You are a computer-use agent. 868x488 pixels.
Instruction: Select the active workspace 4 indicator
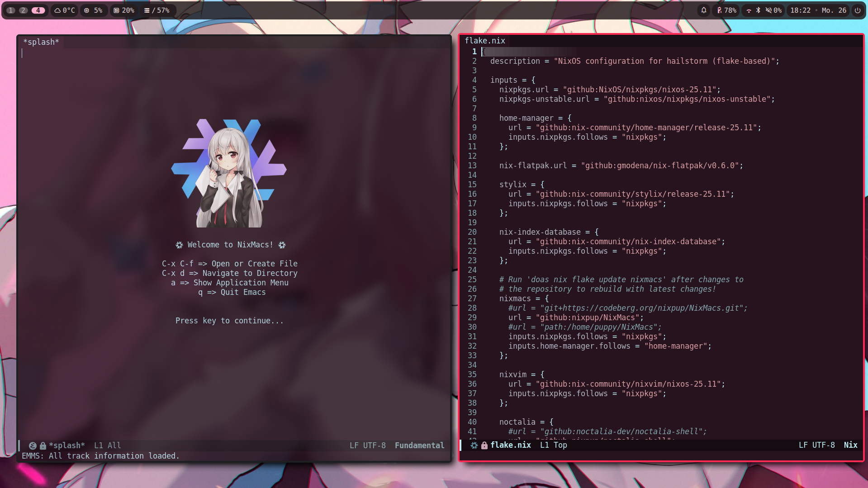(x=38, y=10)
